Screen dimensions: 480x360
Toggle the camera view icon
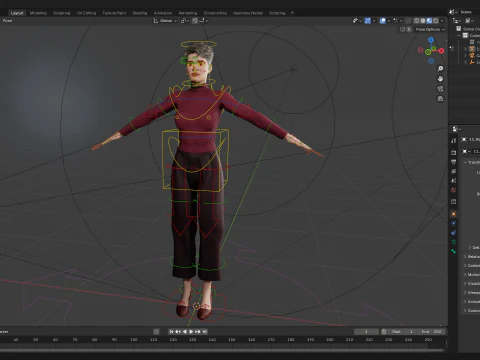pos(440,89)
